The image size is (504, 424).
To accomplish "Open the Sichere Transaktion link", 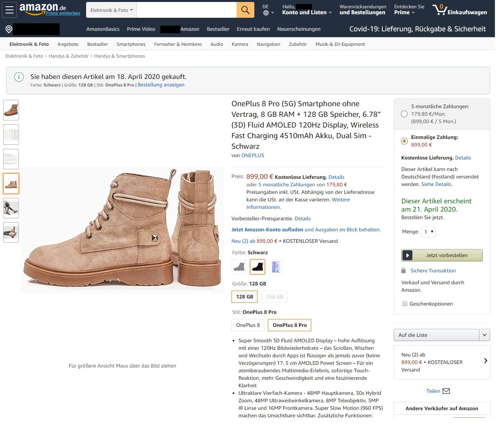I will click(433, 271).
